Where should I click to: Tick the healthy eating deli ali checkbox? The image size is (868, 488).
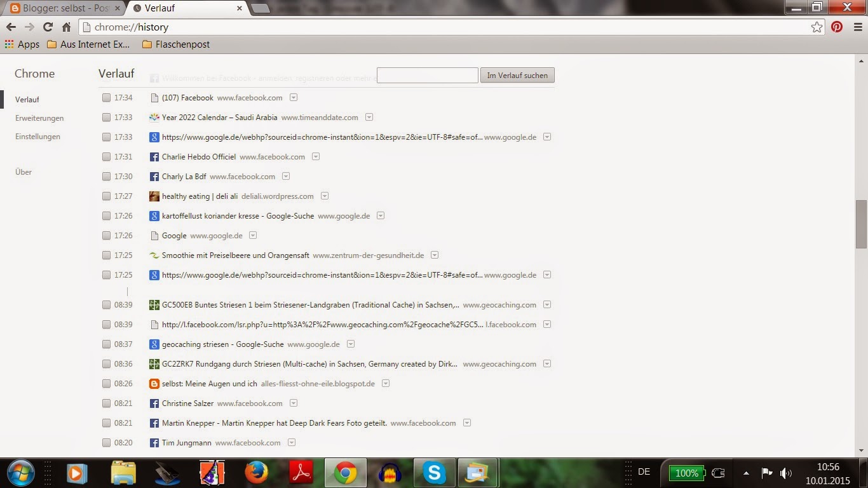click(106, 196)
